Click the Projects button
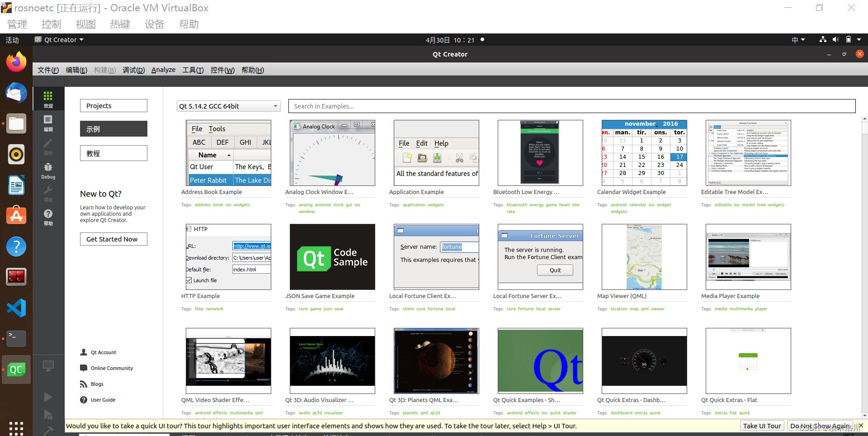Screen dimensions: 868x436 (x=113, y=106)
